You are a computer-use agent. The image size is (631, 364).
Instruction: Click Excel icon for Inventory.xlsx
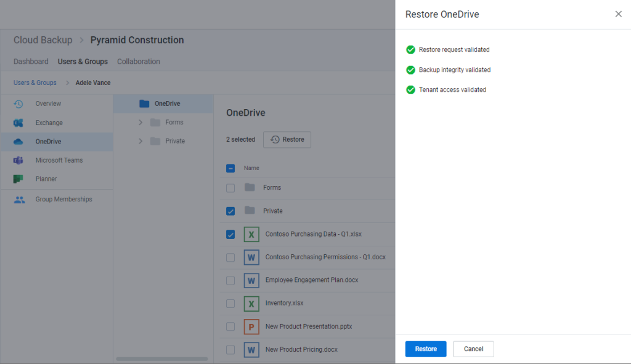(251, 304)
